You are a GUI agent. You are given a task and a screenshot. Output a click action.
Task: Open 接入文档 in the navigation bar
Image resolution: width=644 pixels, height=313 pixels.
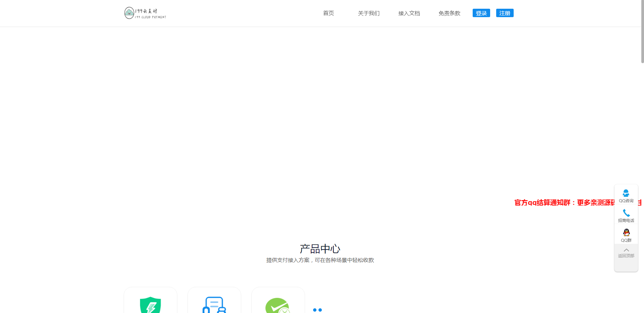[409, 13]
